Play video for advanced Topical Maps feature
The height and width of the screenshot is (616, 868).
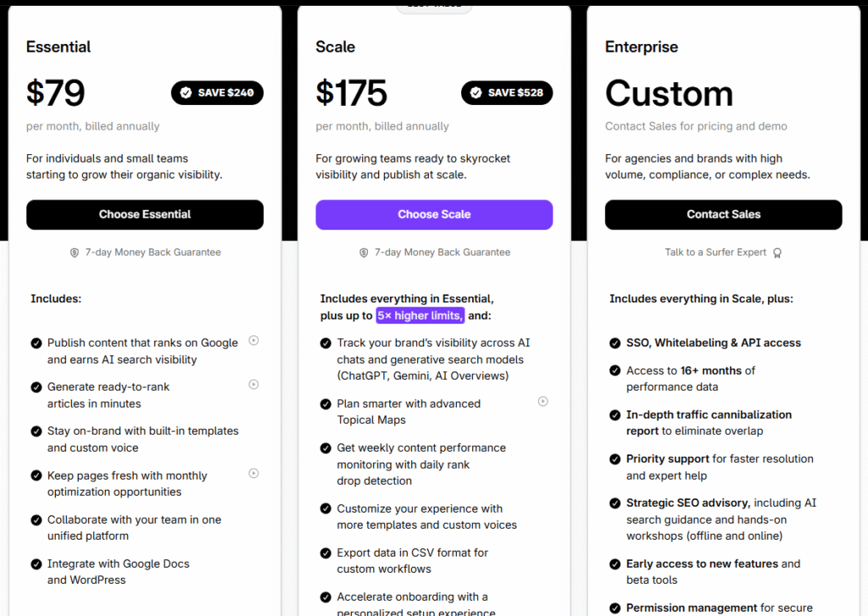[543, 402]
